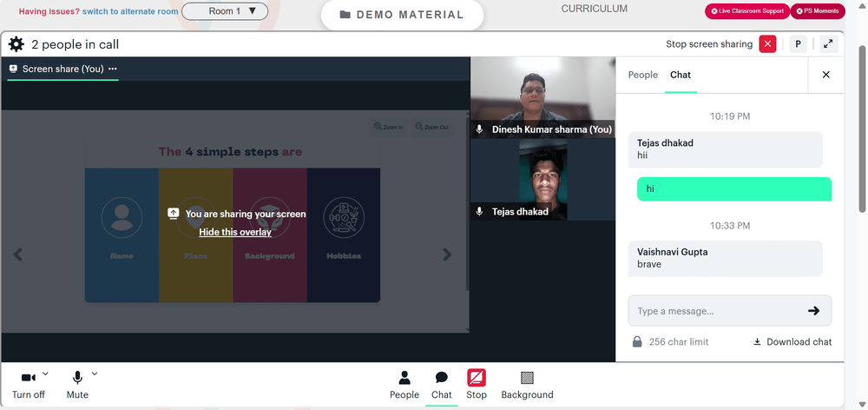Viewport: 868px width, 410px height.
Task: Open the screen share three-dot options
Action: click(113, 69)
